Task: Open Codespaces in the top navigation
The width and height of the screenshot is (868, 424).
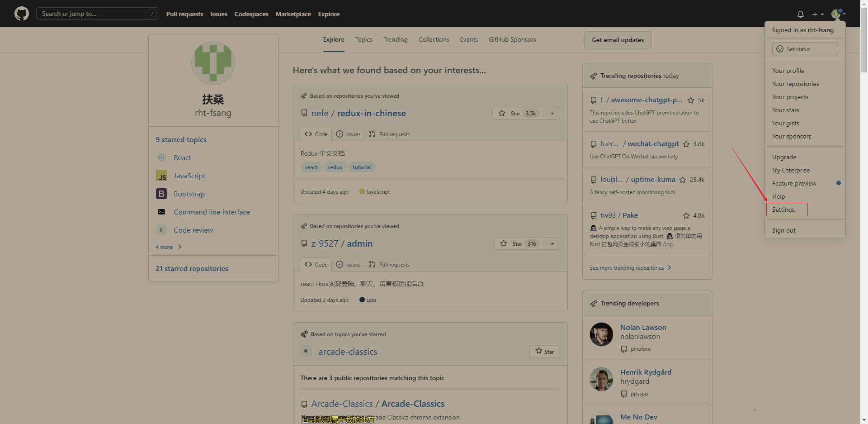Action: point(251,14)
